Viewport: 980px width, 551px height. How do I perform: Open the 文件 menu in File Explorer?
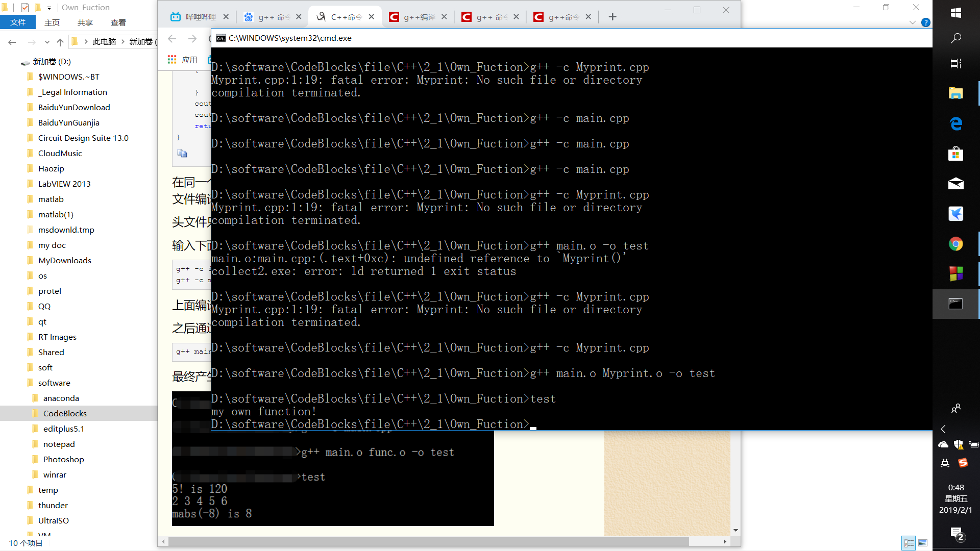click(18, 22)
